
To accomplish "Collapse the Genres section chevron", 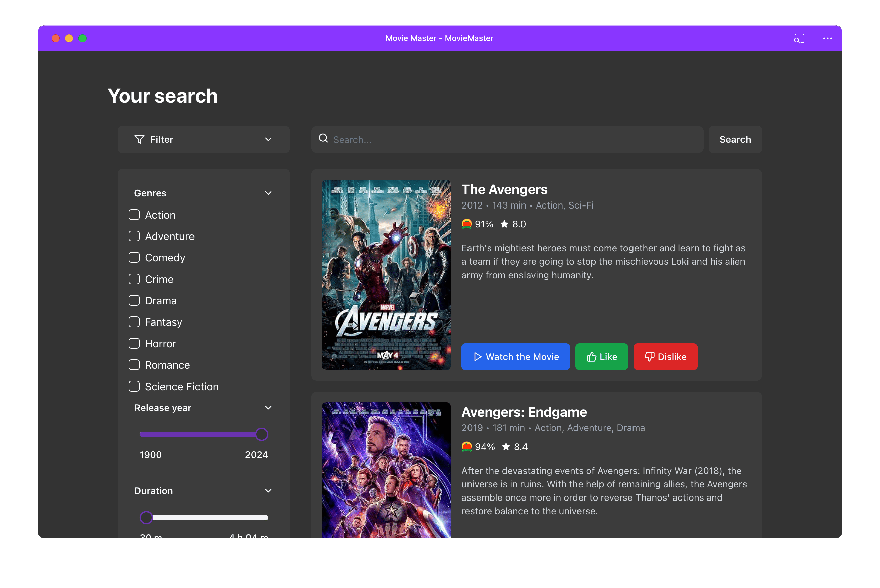I will click(268, 193).
